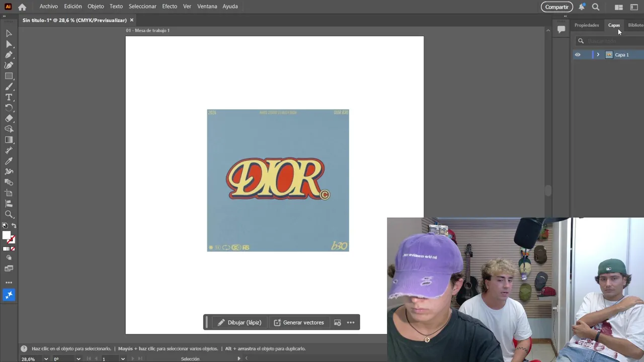Switch to the Capas tab
Image resolution: width=644 pixels, height=362 pixels.
coord(614,25)
